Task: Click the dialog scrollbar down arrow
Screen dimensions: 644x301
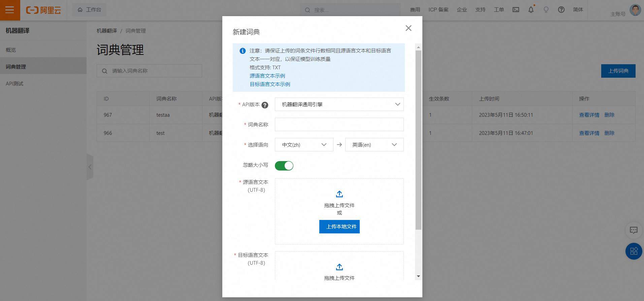Action: 418,276
